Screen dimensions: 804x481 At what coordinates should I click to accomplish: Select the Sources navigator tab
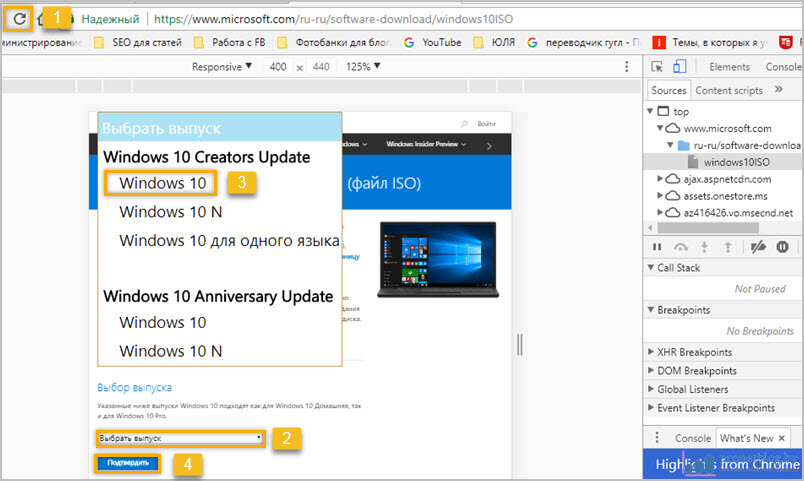[669, 90]
